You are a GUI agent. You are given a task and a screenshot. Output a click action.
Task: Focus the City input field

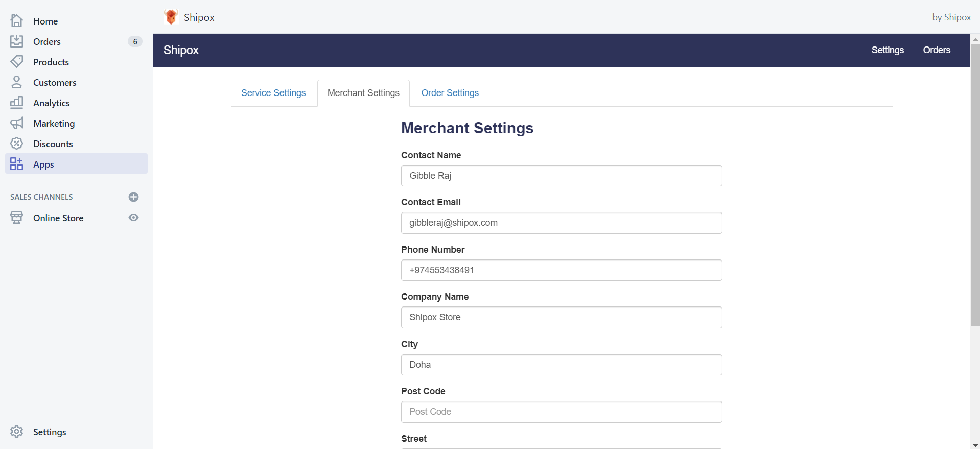tap(562, 365)
